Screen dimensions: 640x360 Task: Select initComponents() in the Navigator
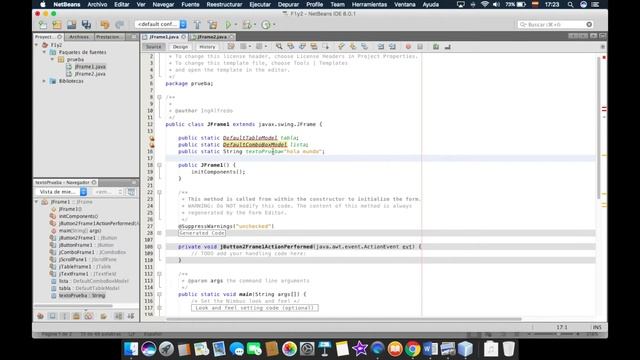point(78,216)
